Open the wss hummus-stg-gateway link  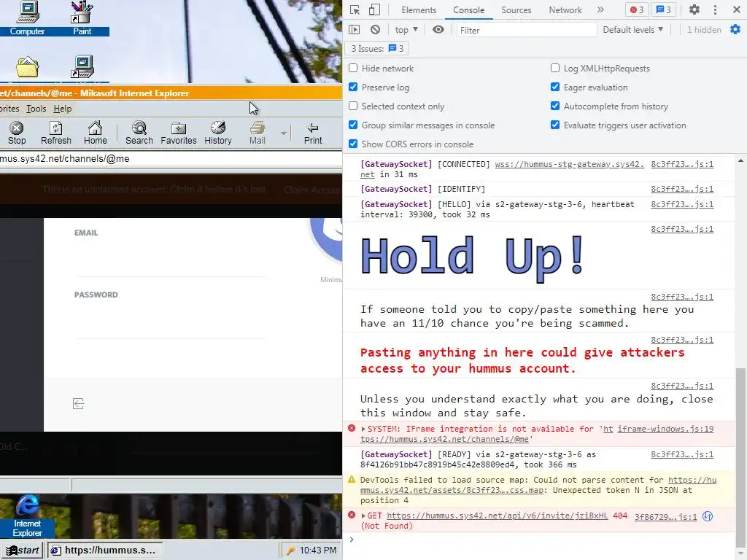click(x=569, y=164)
